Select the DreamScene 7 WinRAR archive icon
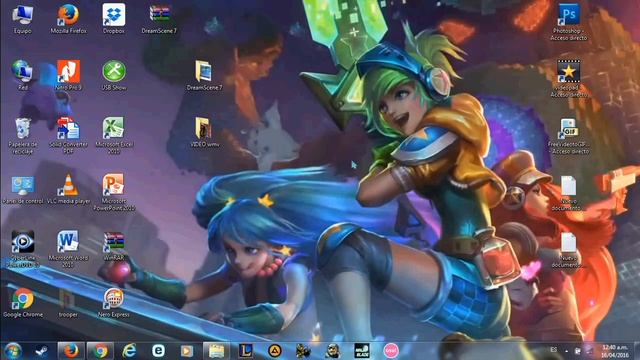 (159, 19)
